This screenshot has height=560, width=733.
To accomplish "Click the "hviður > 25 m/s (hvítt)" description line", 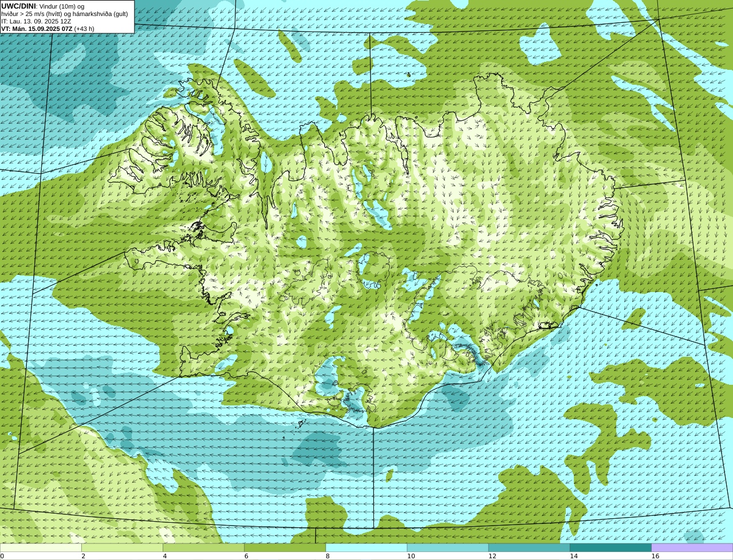I will click(65, 14).
